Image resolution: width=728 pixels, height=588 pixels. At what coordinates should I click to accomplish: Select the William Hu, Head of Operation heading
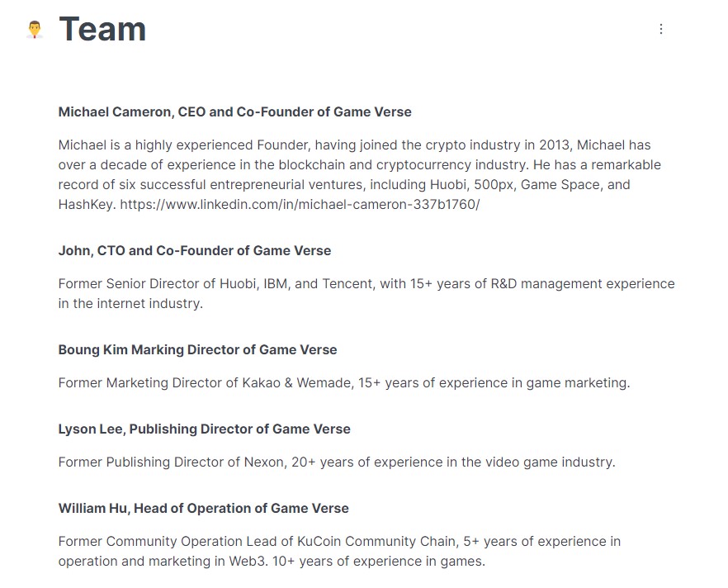tap(203, 508)
